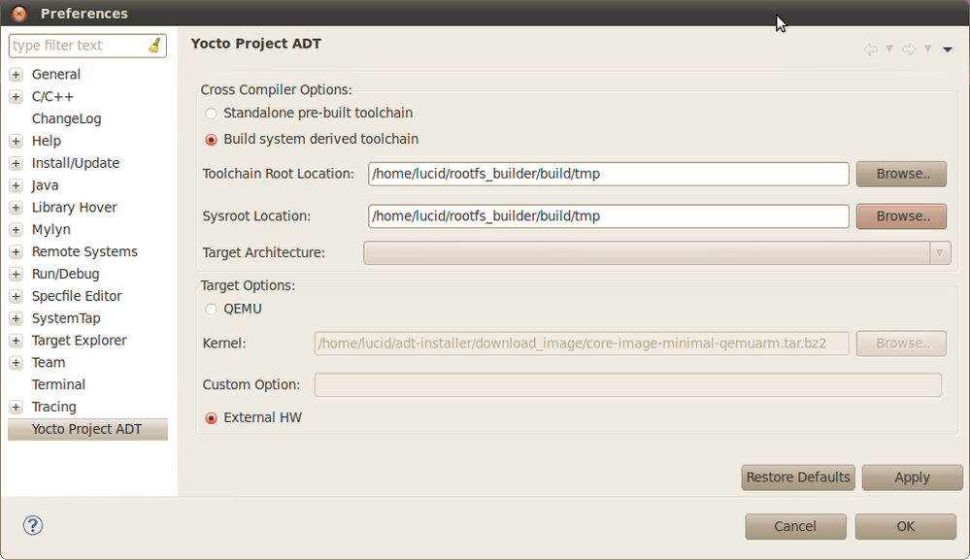This screenshot has height=560, width=970.
Task: Expand the Help tree node
Action: 17,142
